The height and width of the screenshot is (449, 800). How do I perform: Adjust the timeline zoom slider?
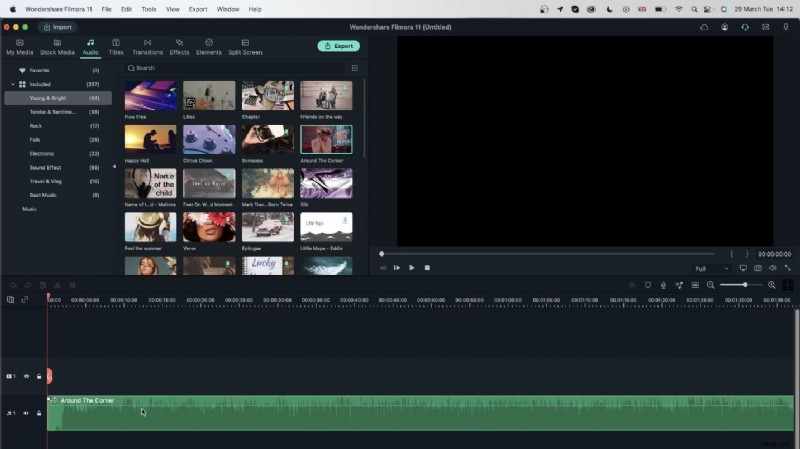tap(744, 285)
